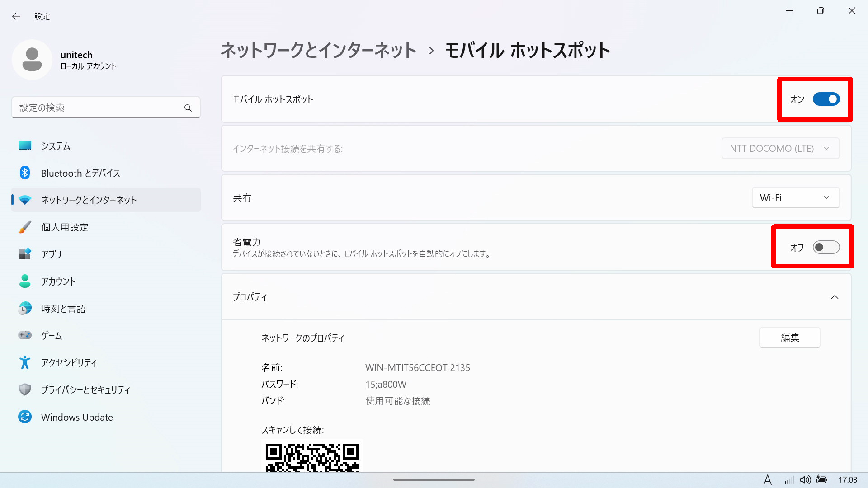Click the search magnifier icon
This screenshot has width=868, height=488.
tap(188, 108)
